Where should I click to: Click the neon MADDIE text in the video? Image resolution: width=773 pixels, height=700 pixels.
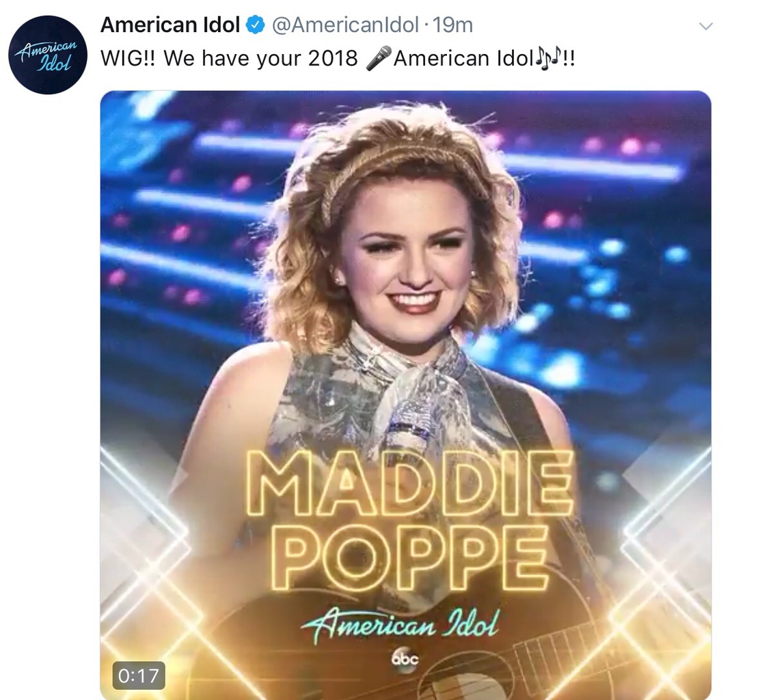409,483
